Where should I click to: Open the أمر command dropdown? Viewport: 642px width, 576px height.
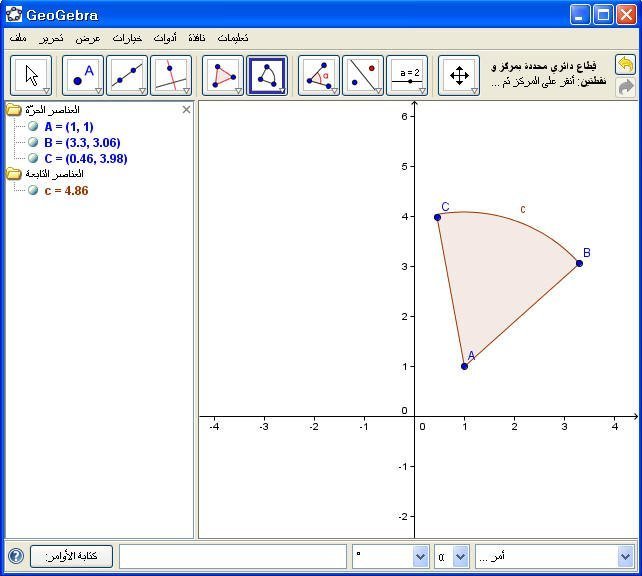pyautogui.click(x=625, y=556)
